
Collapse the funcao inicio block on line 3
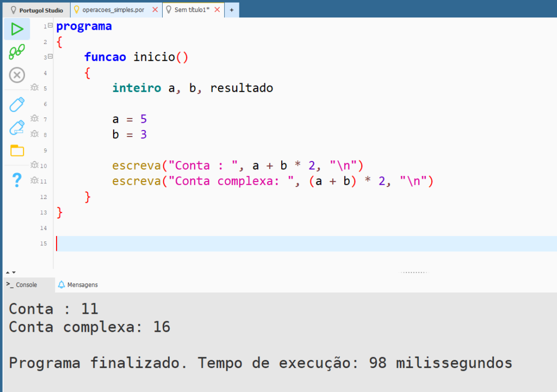(x=50, y=57)
